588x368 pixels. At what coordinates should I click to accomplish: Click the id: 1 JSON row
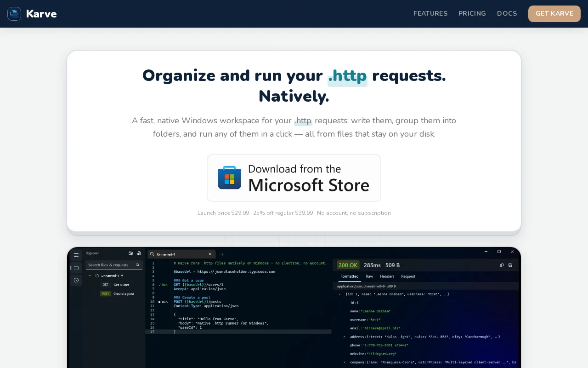click(354, 303)
